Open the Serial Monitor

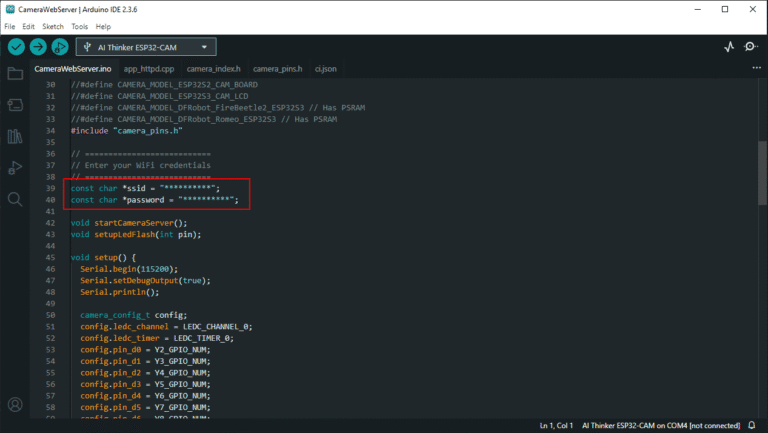tap(750, 47)
